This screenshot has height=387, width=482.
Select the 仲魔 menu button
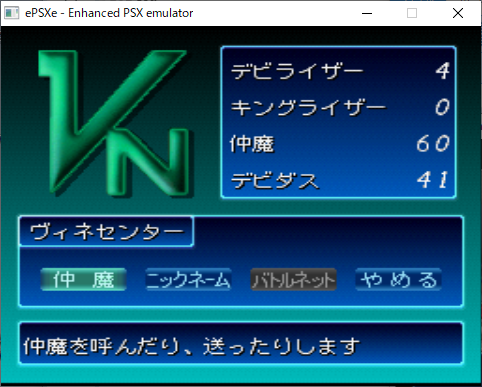83,279
